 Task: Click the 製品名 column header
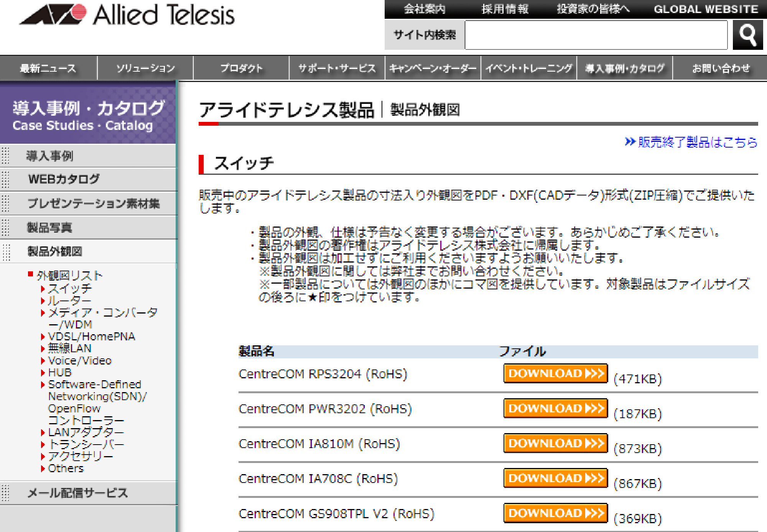[x=256, y=351]
